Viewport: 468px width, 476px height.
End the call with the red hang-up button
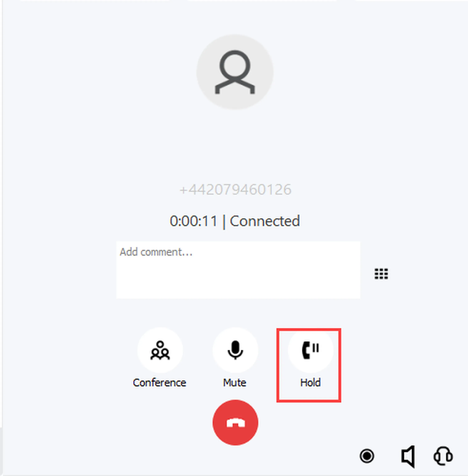tap(235, 423)
